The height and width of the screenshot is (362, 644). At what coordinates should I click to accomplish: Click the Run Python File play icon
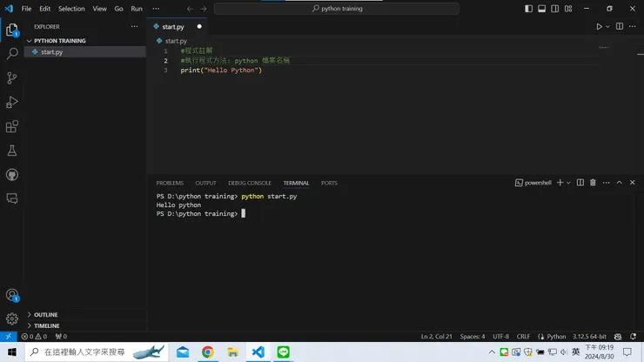coord(600,27)
